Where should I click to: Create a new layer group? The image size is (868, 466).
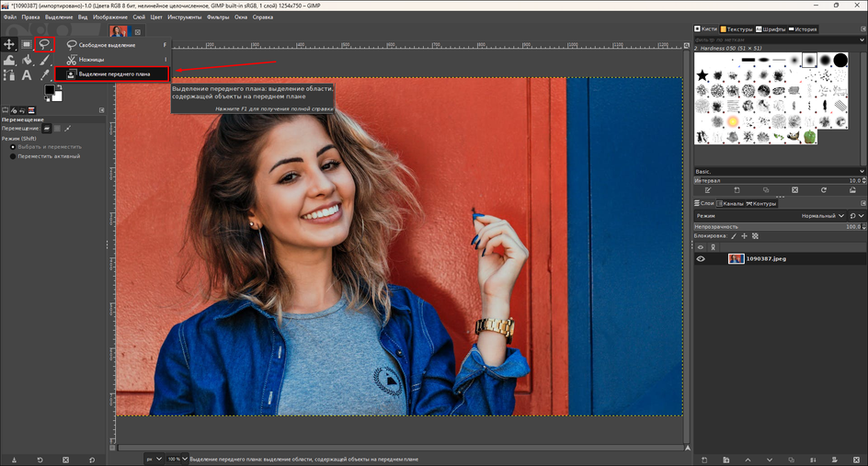[725, 460]
